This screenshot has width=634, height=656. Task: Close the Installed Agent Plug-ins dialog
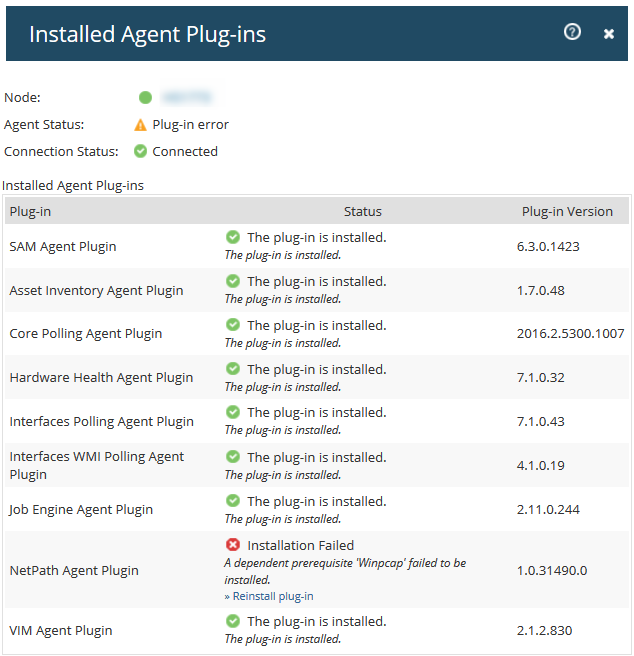pyautogui.click(x=608, y=34)
